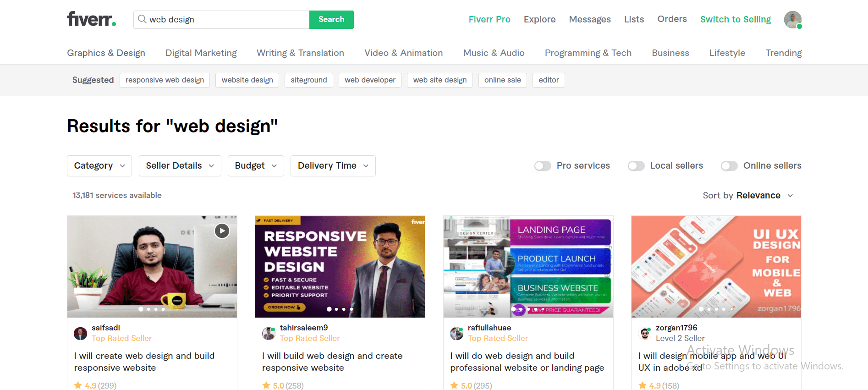Click the Fiverr logo
The height and width of the screenshot is (390, 868).
[x=91, y=19]
